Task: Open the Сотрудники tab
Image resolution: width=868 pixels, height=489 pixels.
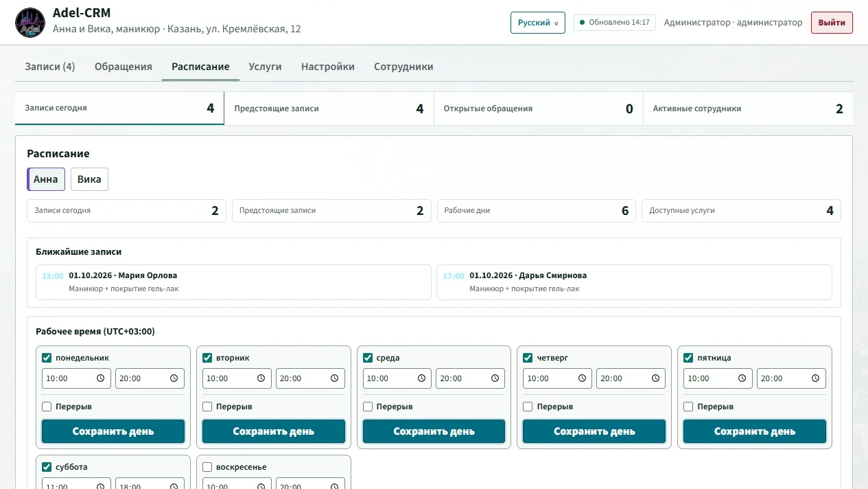Action: point(403,67)
